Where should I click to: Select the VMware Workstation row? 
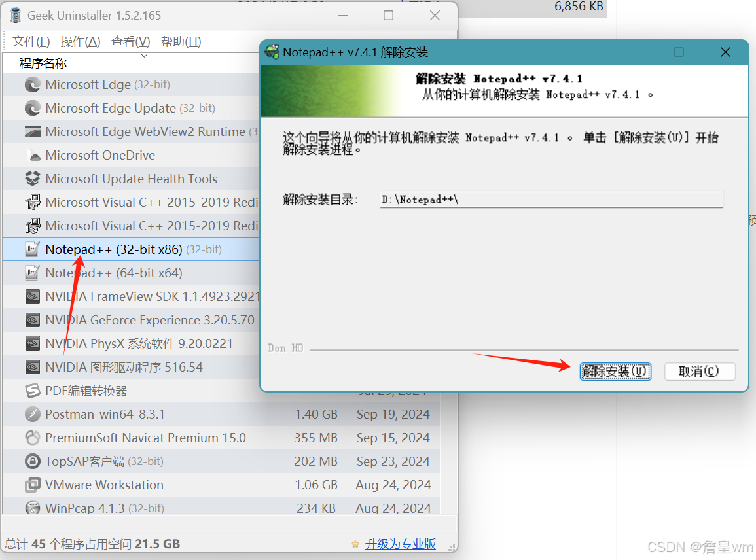pyautogui.click(x=221, y=485)
